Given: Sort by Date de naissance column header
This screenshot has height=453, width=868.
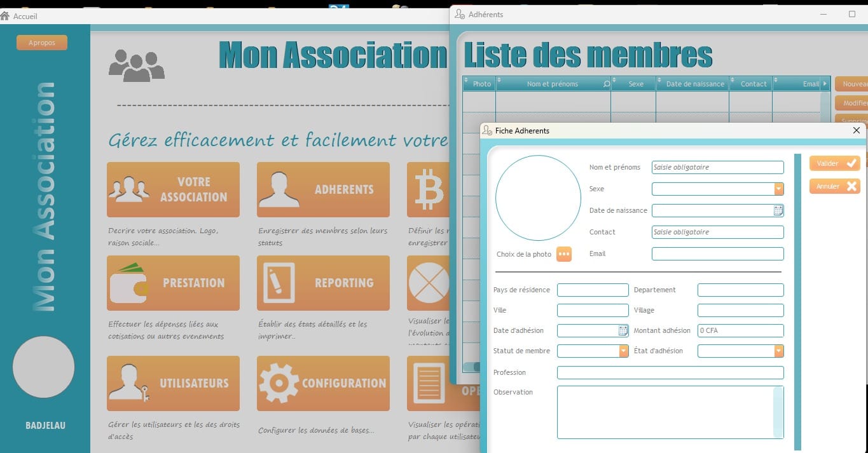Looking at the screenshot, I should [x=692, y=84].
